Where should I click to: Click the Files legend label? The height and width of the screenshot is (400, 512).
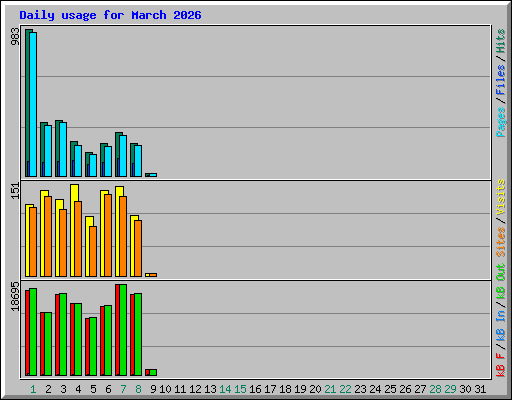coord(500,80)
